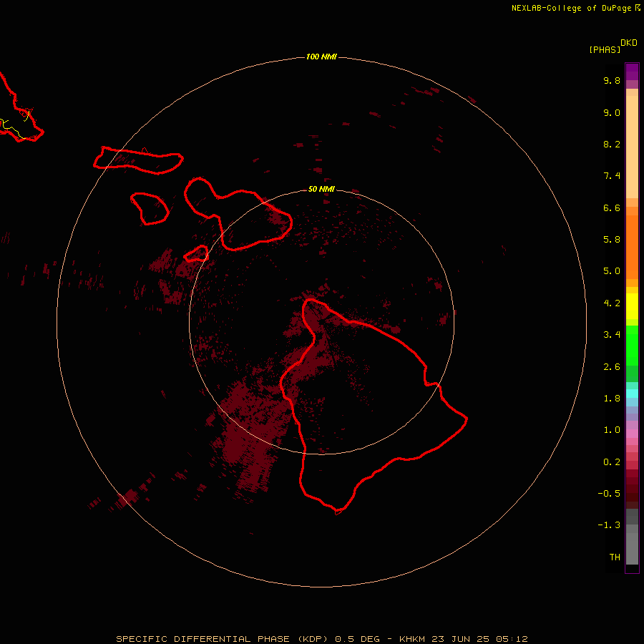The width and height of the screenshot is (644, 644).
Task: Click the NEXLAB-College of DuPage credit text
Action: pos(575,8)
